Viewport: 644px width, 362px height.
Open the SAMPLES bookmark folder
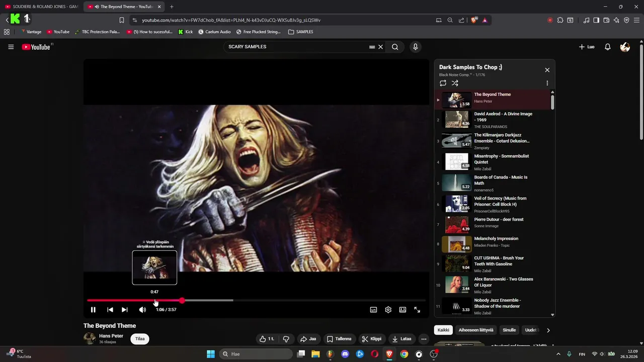(x=301, y=32)
